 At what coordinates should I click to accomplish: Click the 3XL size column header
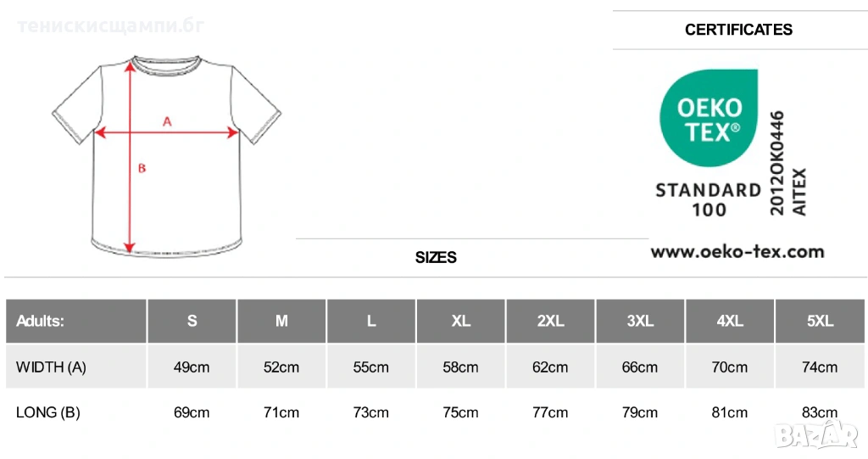point(640,322)
